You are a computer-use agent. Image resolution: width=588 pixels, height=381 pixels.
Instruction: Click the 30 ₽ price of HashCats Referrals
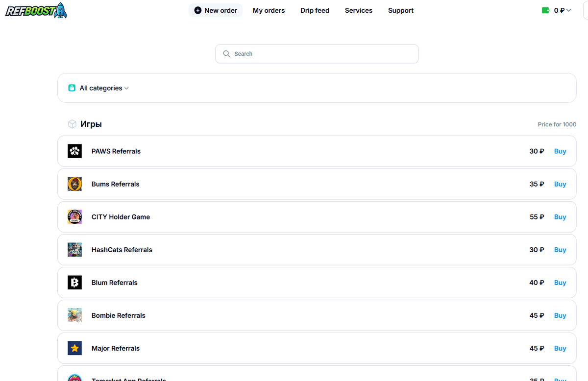(537, 250)
